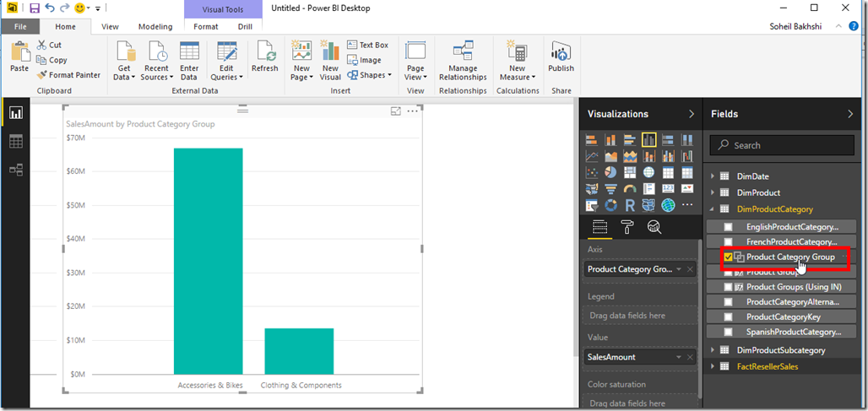Select the KPI visualization icon
Screen dimensions: 868x411
687,189
